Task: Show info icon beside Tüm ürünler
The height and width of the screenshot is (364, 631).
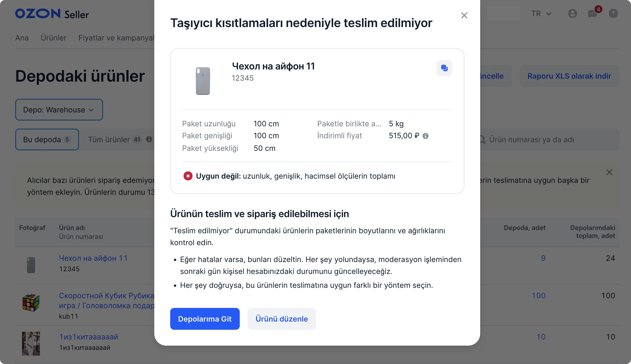Action: click(149, 139)
